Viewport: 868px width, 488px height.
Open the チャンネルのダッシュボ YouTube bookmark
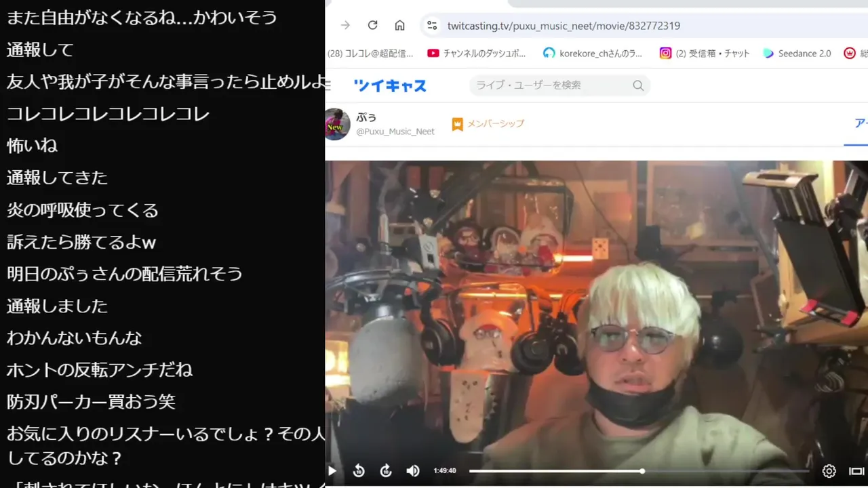[477, 54]
